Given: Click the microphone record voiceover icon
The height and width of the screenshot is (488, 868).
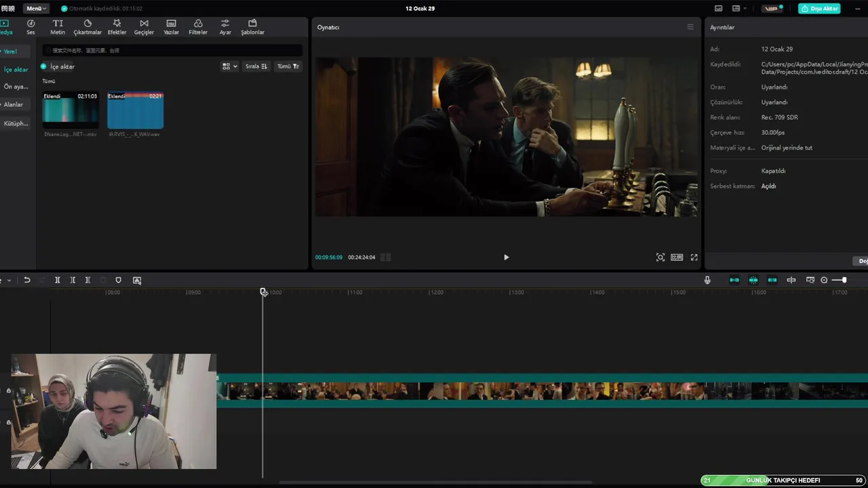Looking at the screenshot, I should click(x=707, y=280).
